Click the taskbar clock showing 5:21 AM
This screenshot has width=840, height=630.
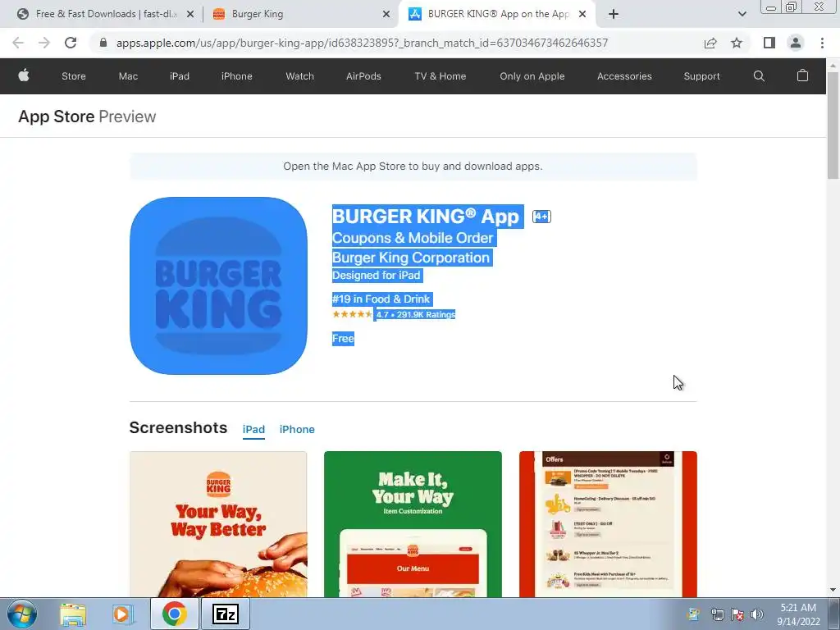click(x=798, y=614)
